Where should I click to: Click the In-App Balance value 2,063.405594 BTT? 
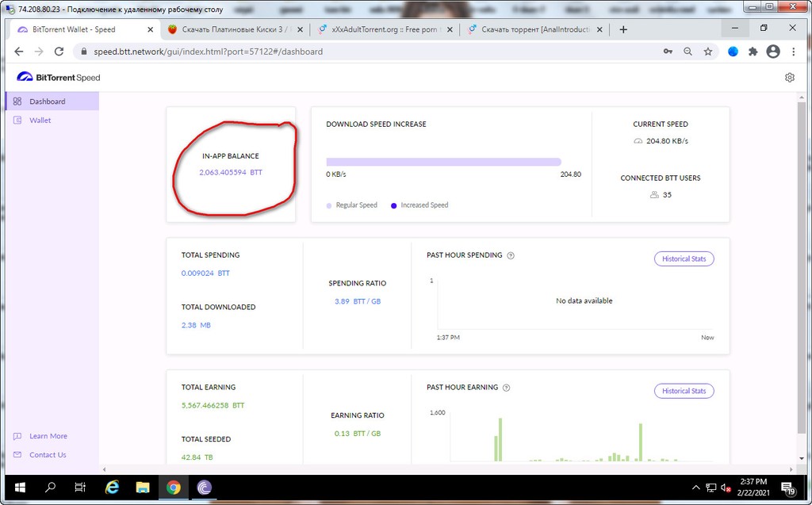tap(231, 173)
